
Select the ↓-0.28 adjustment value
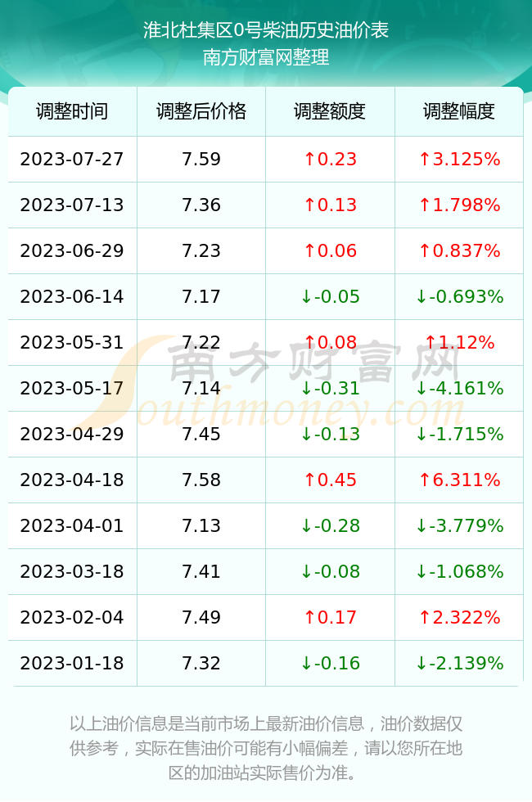coord(330,525)
